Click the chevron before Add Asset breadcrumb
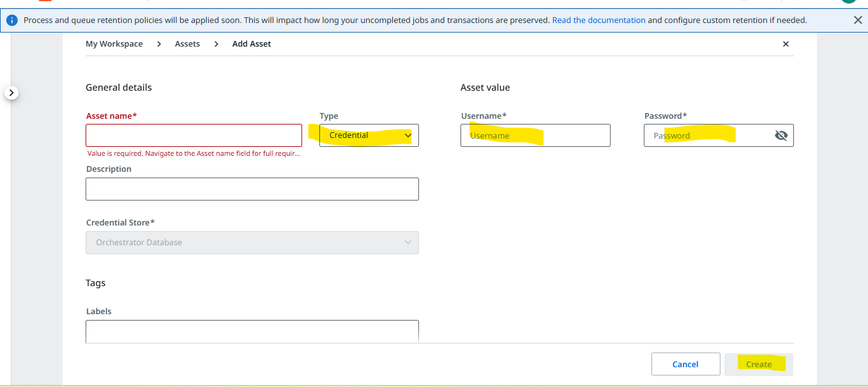Viewport: 868px width, 387px height. pyautogui.click(x=217, y=44)
